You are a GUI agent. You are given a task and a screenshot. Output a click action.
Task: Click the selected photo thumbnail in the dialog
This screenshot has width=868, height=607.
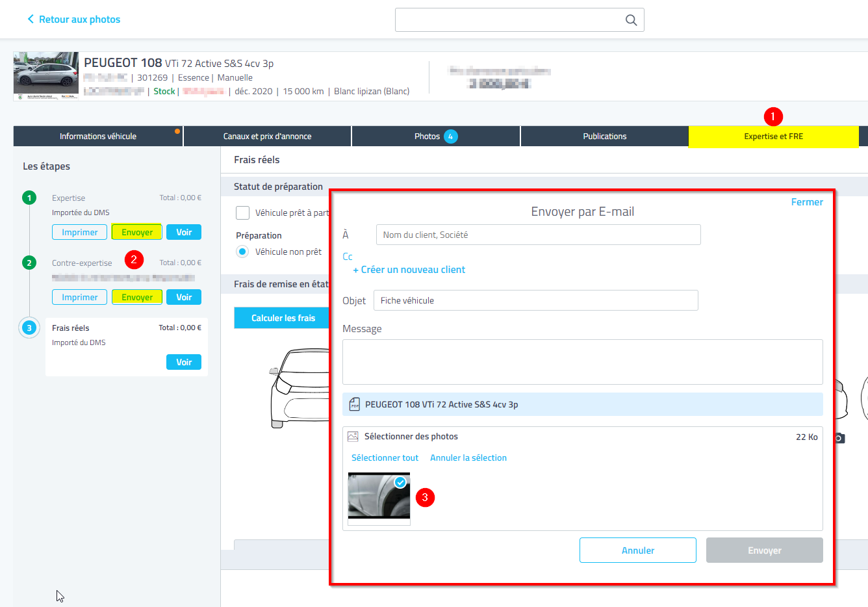point(379,498)
